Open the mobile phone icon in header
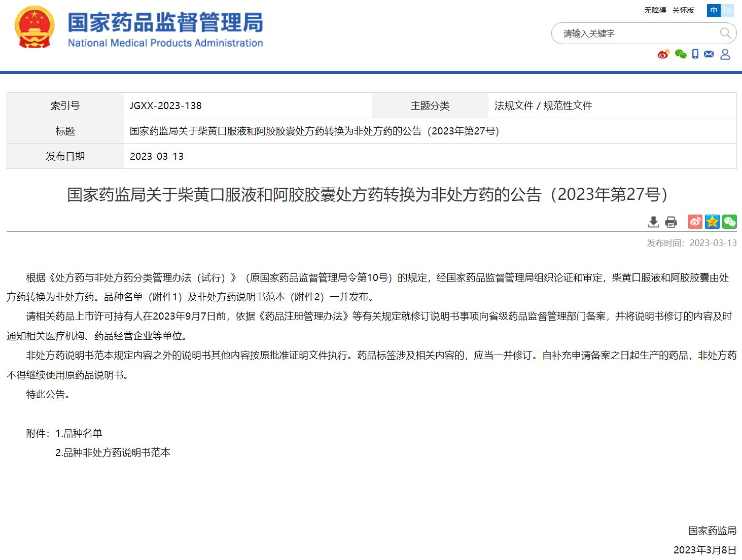This screenshot has width=742, height=560. coord(695,54)
